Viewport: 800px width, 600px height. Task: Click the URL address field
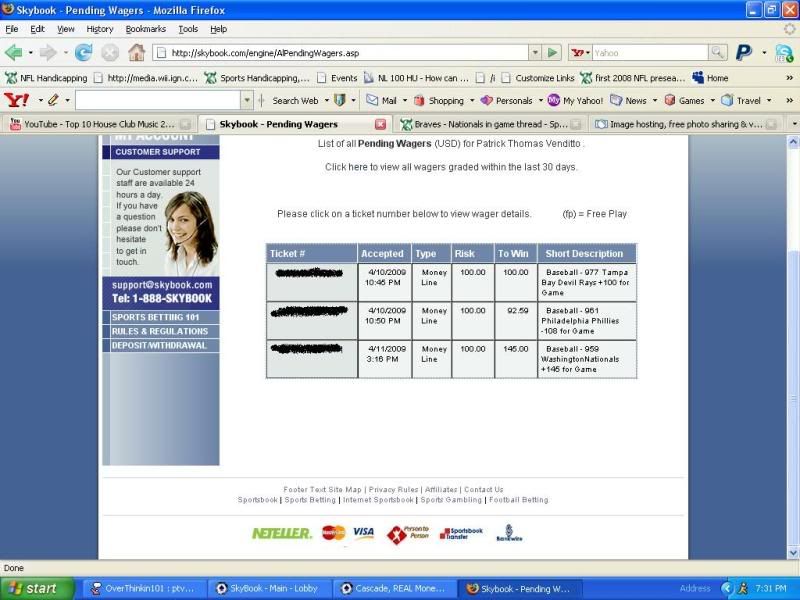[x=341, y=53]
